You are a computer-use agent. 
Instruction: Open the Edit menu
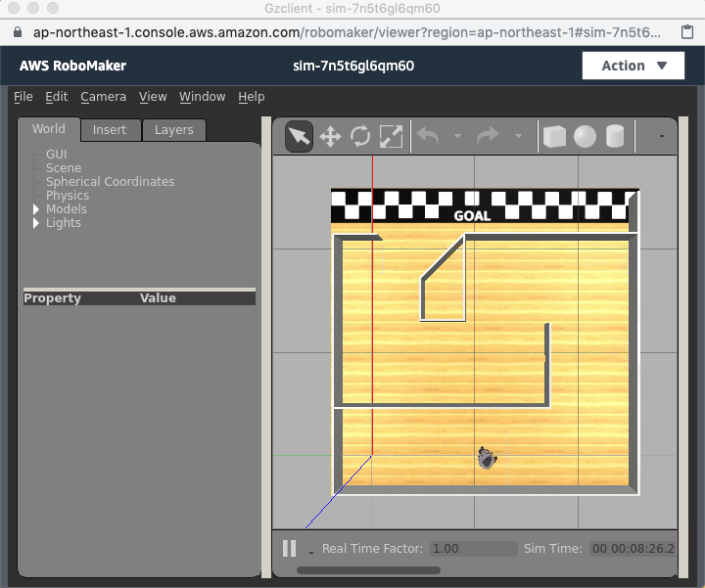point(57,97)
